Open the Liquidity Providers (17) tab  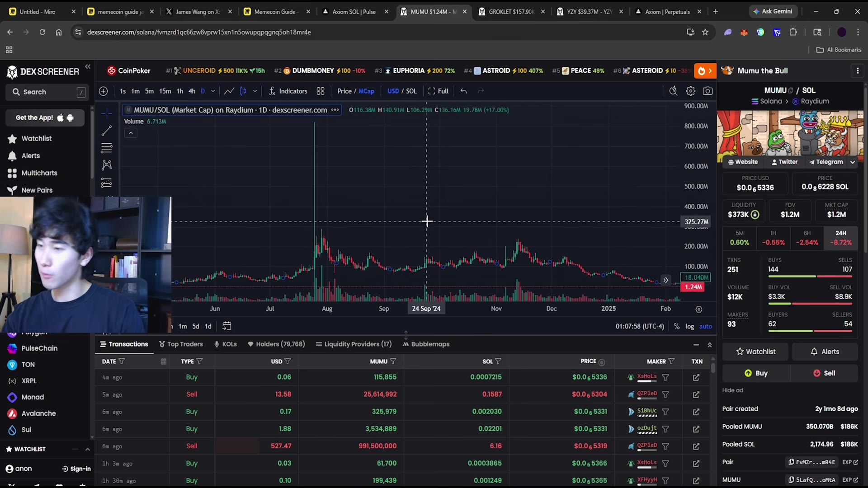point(354,344)
